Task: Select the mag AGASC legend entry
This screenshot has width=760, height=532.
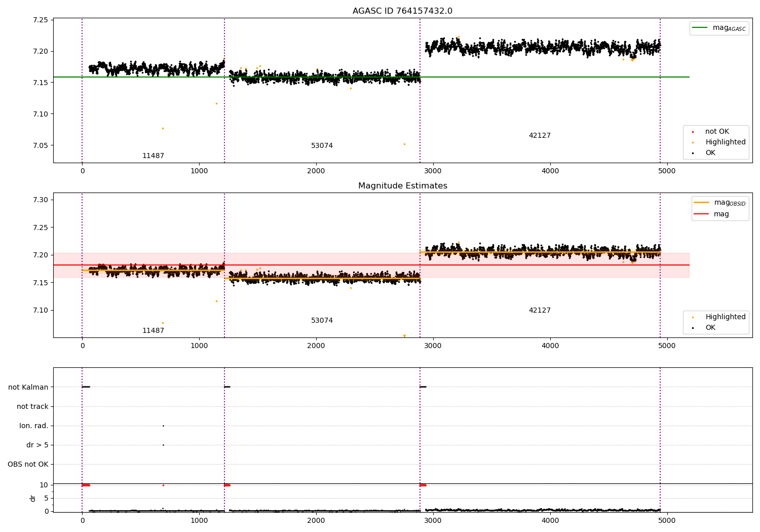Action: [719, 28]
